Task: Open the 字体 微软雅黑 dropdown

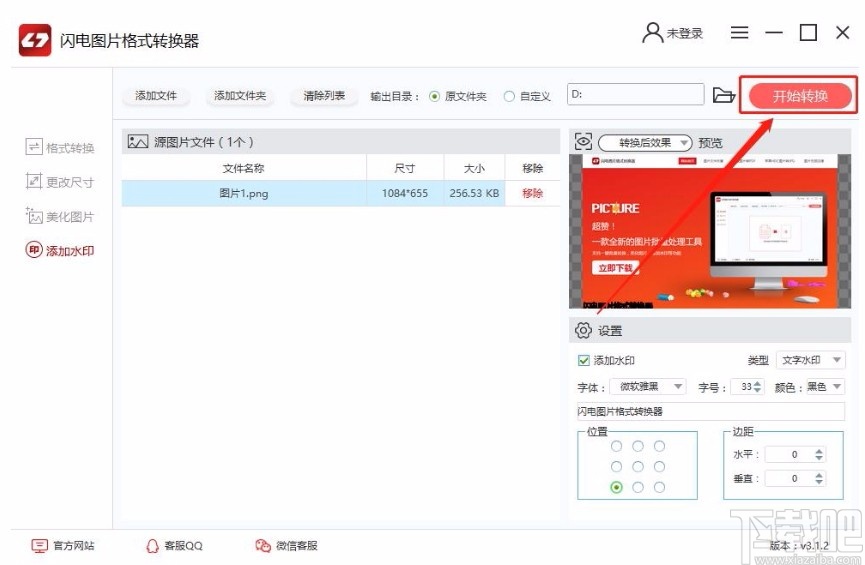Action: tap(648, 387)
